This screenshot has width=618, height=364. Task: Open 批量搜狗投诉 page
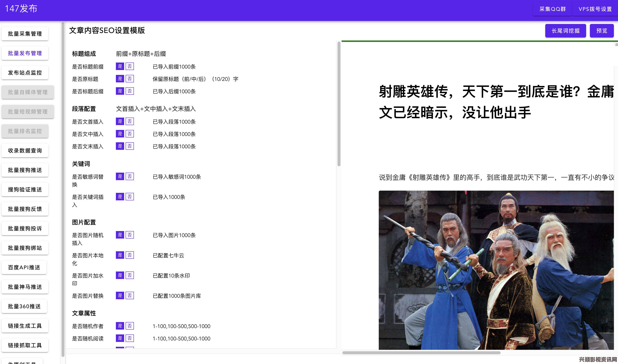25,228
